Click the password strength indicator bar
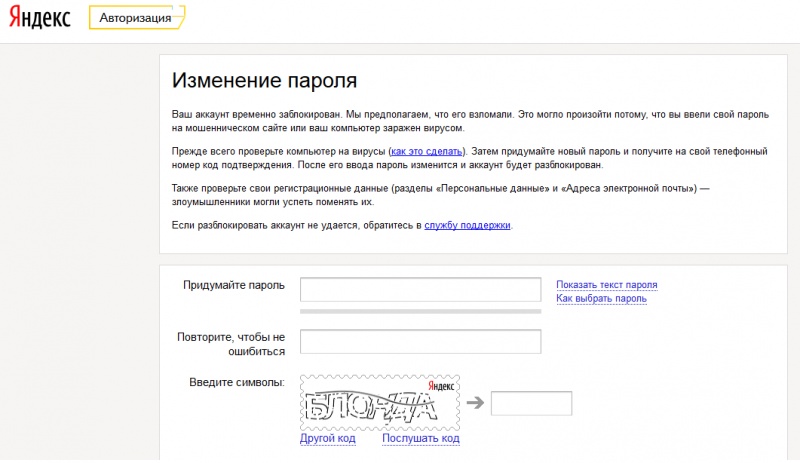This screenshot has height=463, width=800. pyautogui.click(x=420, y=311)
